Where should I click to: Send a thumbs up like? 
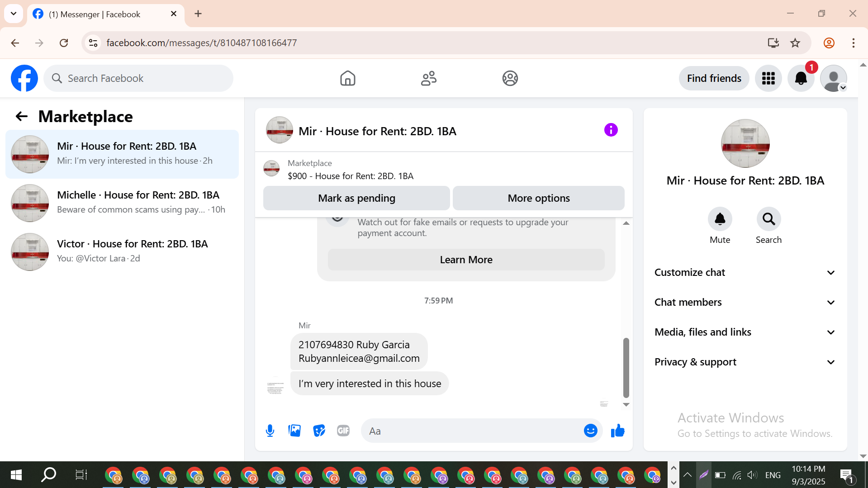[x=617, y=431]
